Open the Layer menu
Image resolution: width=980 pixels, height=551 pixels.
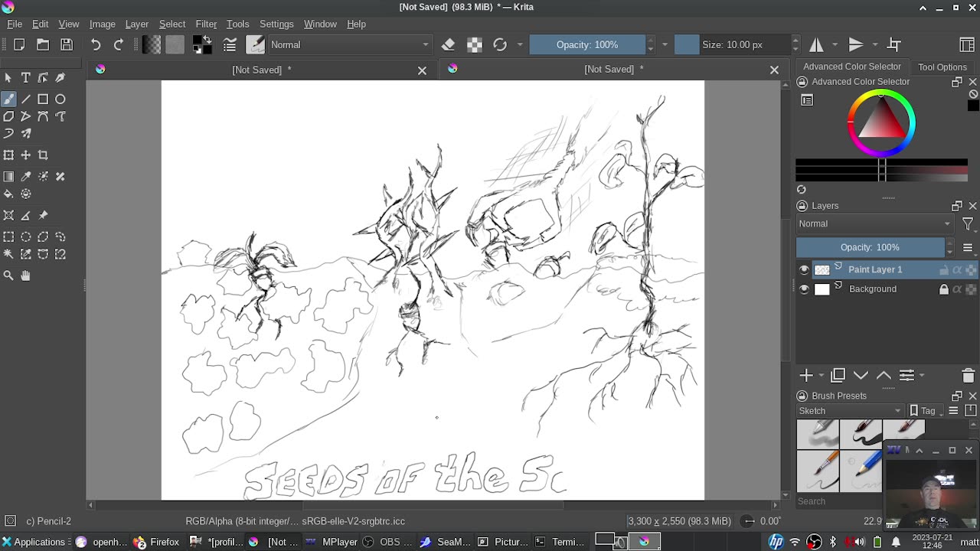tap(136, 24)
